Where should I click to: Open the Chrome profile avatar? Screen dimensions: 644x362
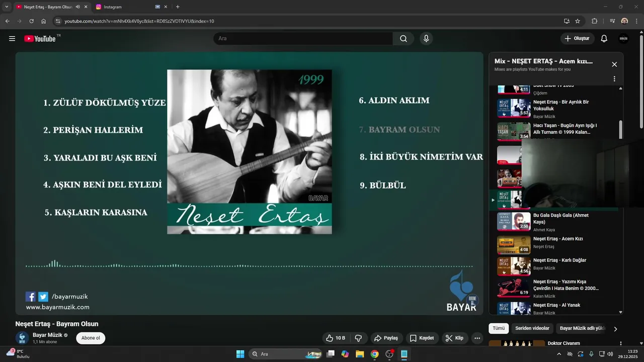[x=624, y=21]
